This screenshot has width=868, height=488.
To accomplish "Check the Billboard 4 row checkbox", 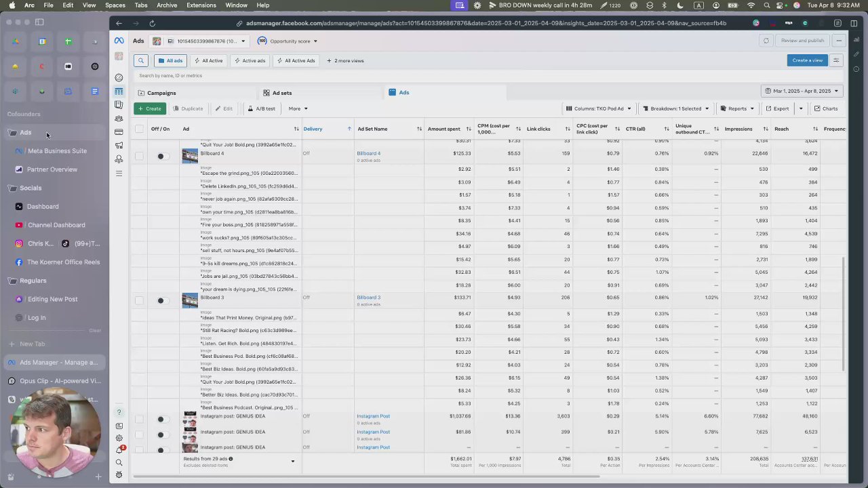I will coord(139,156).
